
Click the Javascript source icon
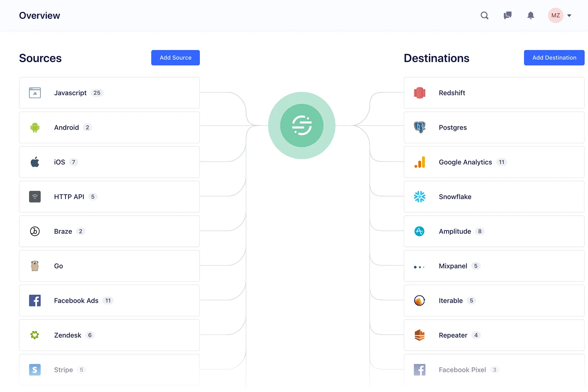click(35, 93)
